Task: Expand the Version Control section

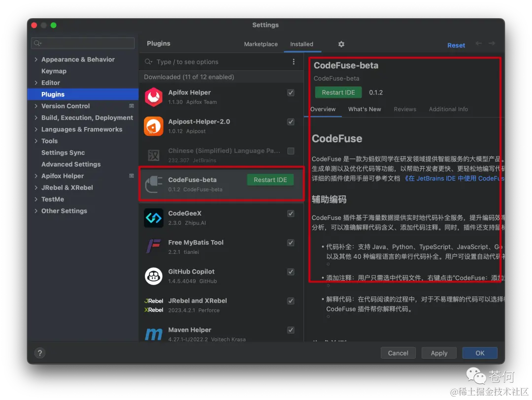Action: pos(36,106)
